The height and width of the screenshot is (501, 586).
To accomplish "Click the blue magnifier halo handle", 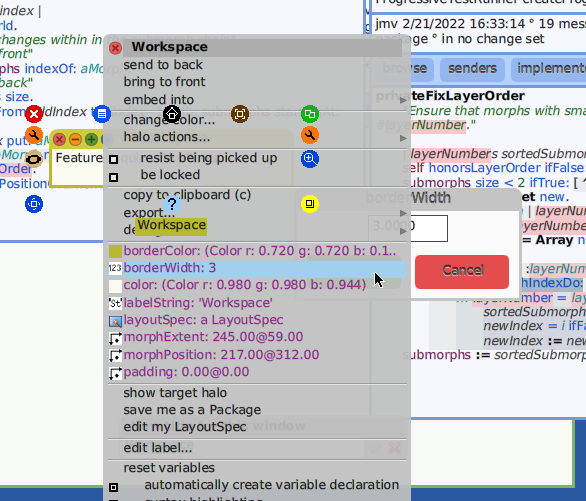I will coord(310,159).
